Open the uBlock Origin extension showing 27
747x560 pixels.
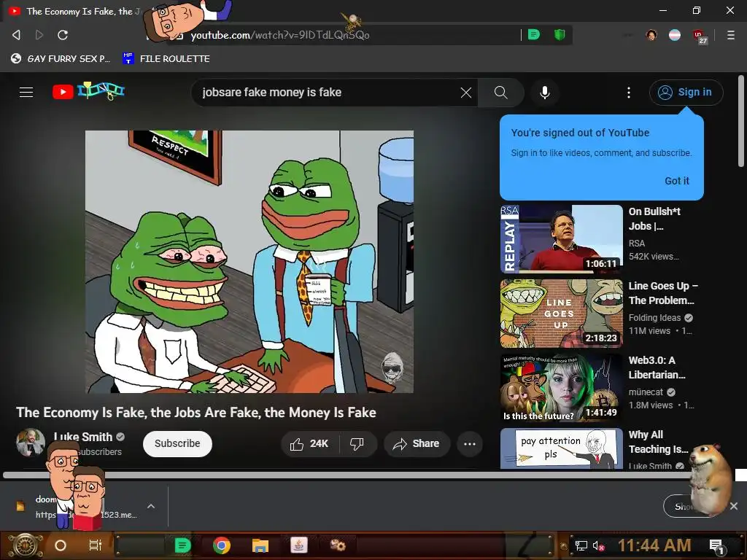700,36
